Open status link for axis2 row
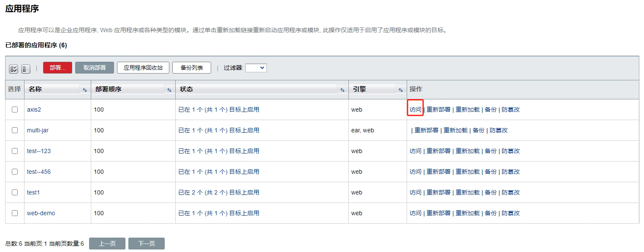Screen dimensions: 644x252 click(x=219, y=110)
